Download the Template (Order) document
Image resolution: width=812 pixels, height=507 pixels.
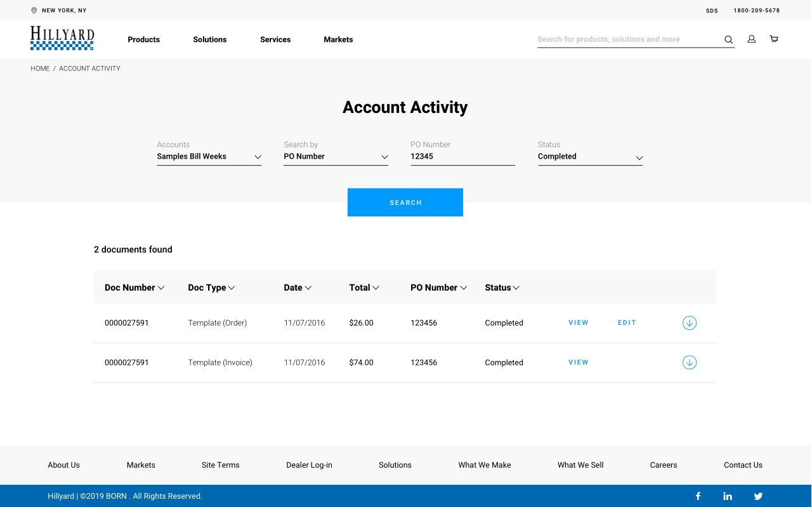690,323
